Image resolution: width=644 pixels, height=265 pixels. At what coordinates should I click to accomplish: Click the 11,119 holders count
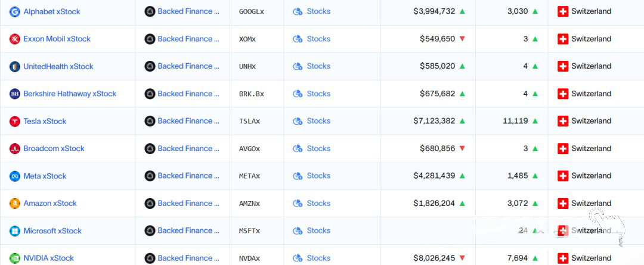pyautogui.click(x=515, y=121)
